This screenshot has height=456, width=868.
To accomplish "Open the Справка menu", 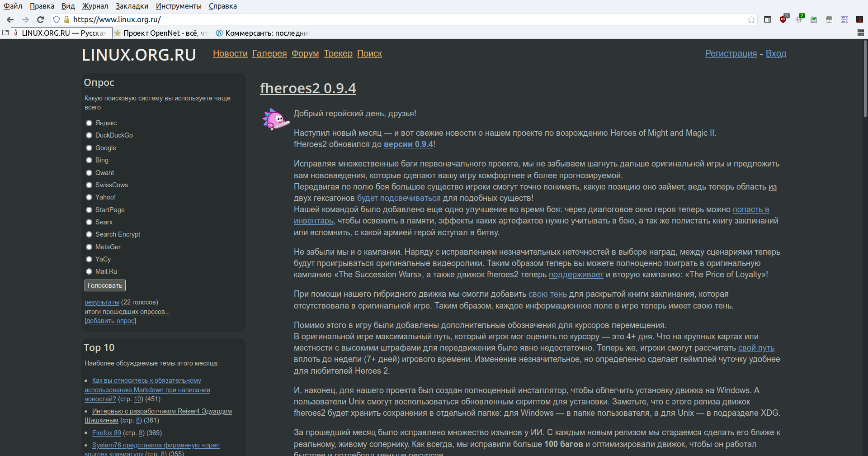I will [x=223, y=6].
